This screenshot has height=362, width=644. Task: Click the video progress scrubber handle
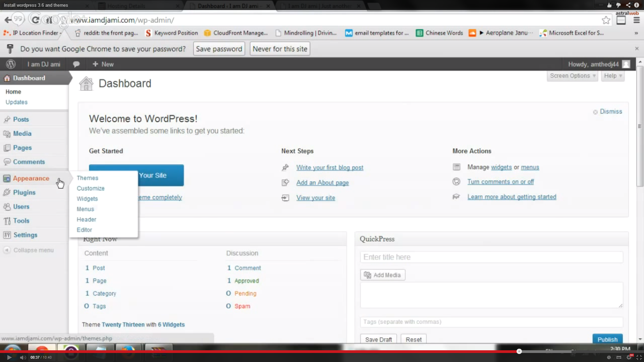(519, 351)
